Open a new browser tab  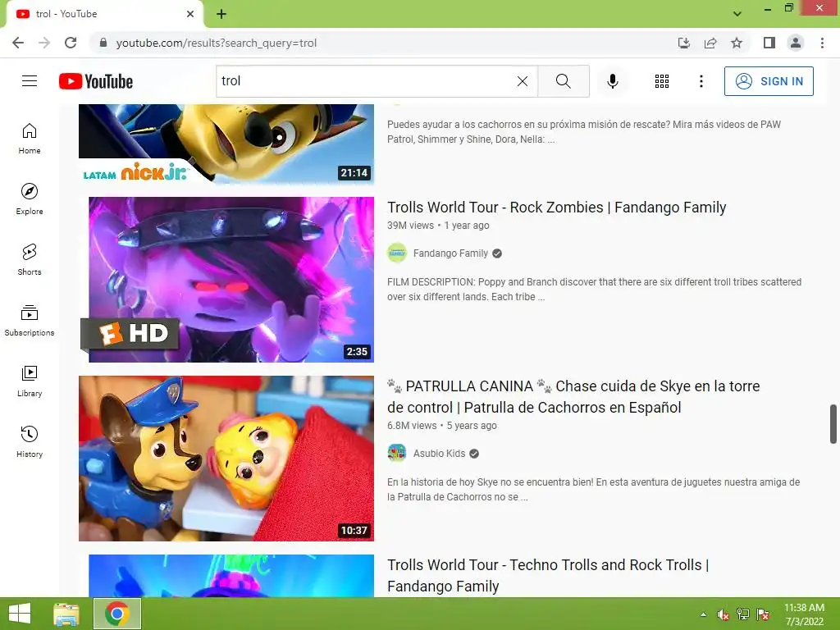tap(221, 14)
